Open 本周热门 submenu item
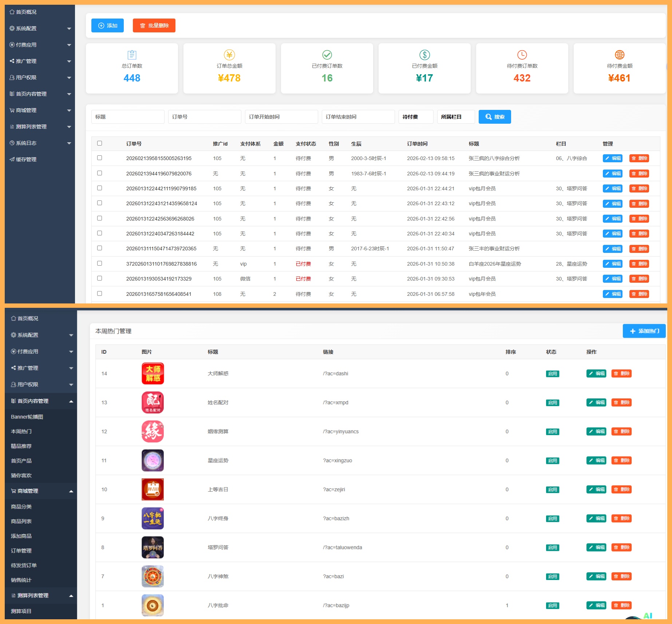Viewport: 672px width, 624px height. (21, 432)
